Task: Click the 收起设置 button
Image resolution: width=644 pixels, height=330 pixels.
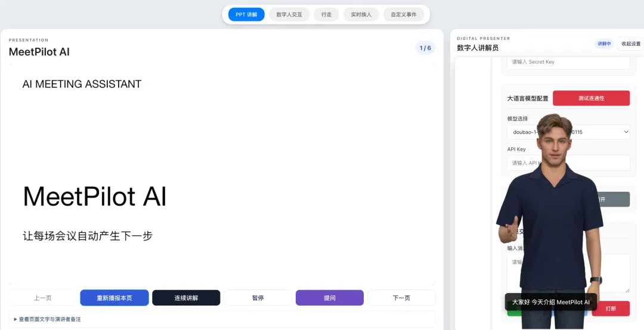Action: (x=630, y=43)
